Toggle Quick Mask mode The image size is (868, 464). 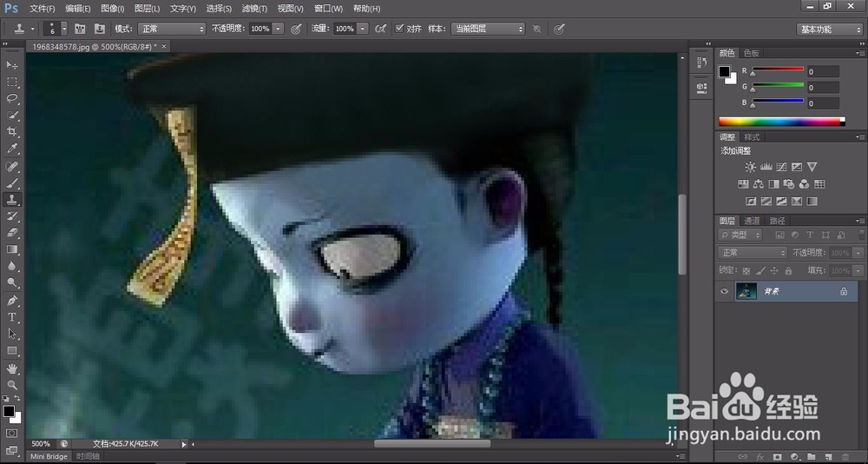[x=11, y=433]
